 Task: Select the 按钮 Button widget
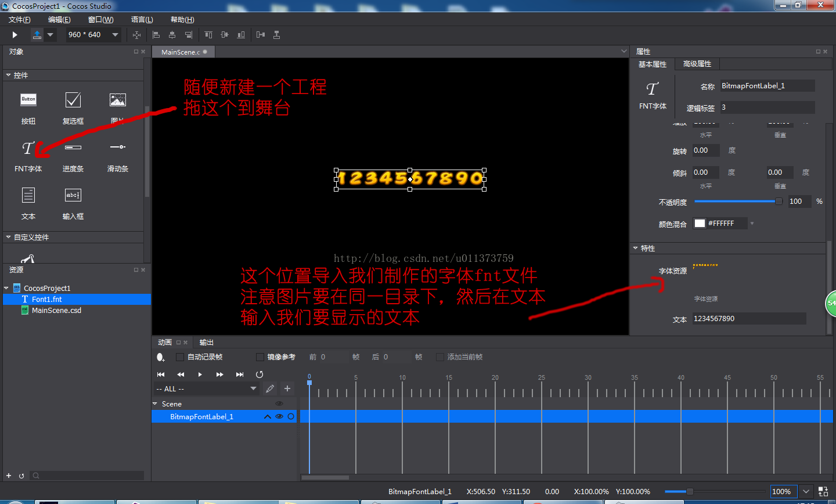pyautogui.click(x=28, y=108)
